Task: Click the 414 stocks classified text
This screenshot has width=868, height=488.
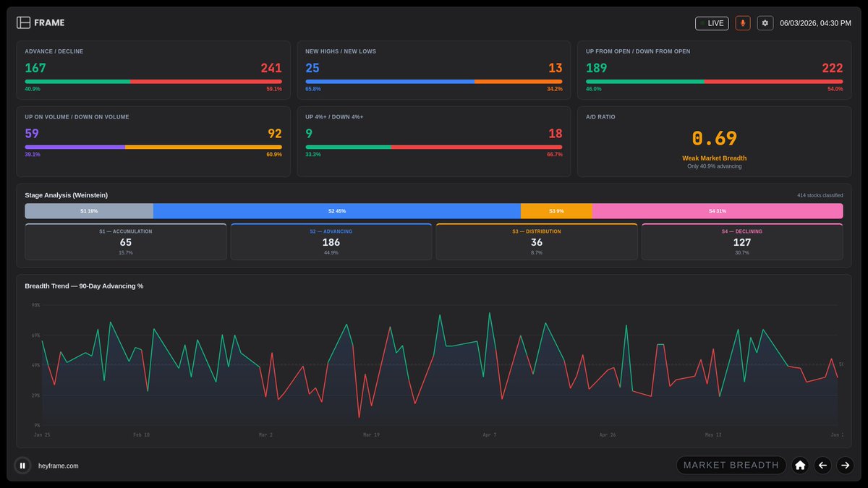Action: [820, 195]
